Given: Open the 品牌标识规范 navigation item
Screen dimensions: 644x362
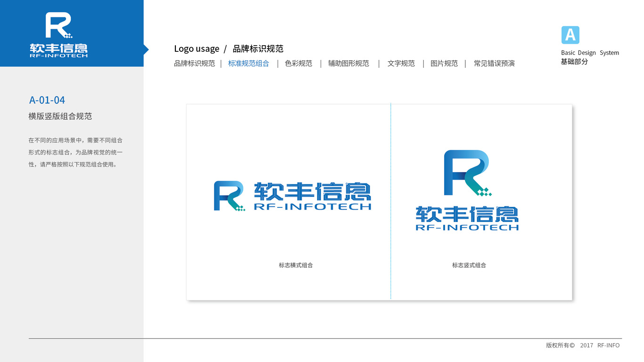Looking at the screenshot, I should [x=194, y=63].
